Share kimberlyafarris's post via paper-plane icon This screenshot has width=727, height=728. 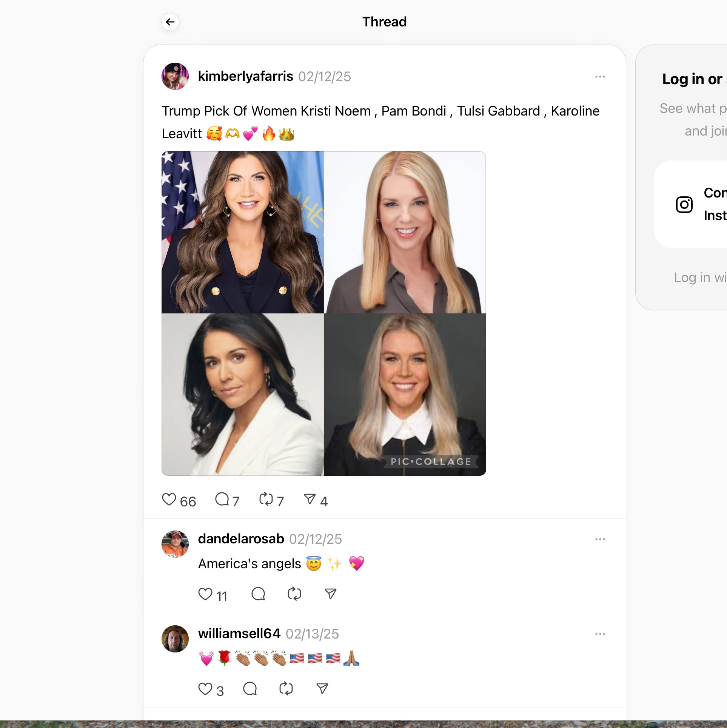(x=310, y=500)
